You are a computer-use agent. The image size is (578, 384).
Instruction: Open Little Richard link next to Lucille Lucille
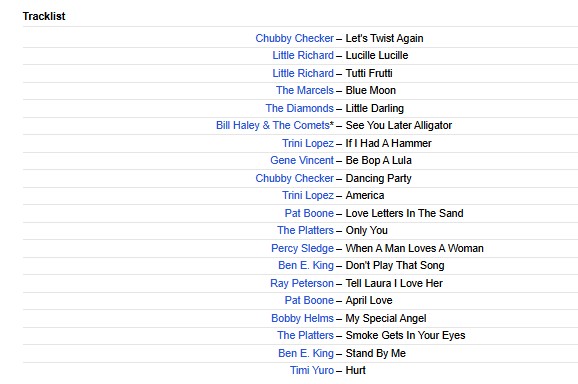[303, 55]
